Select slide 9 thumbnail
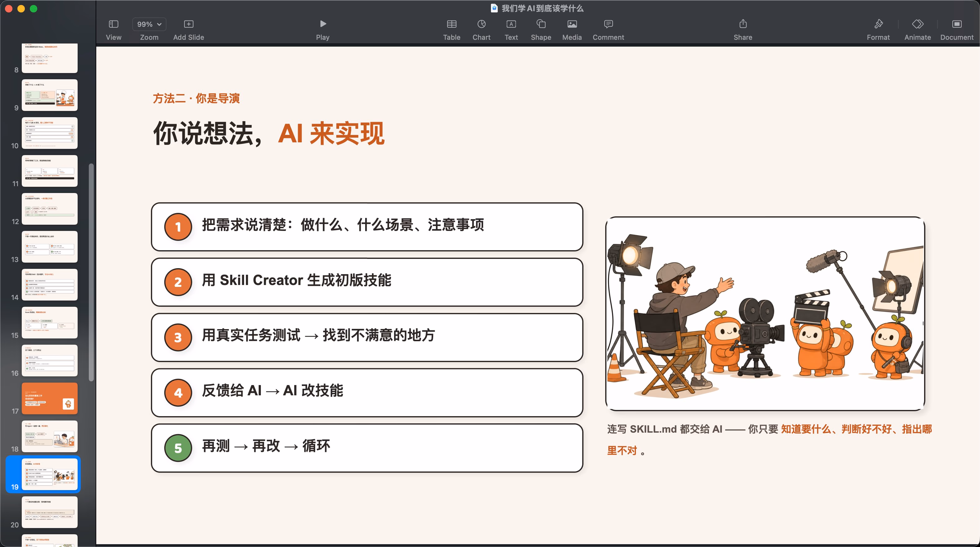The width and height of the screenshot is (980, 547). [x=49, y=95]
